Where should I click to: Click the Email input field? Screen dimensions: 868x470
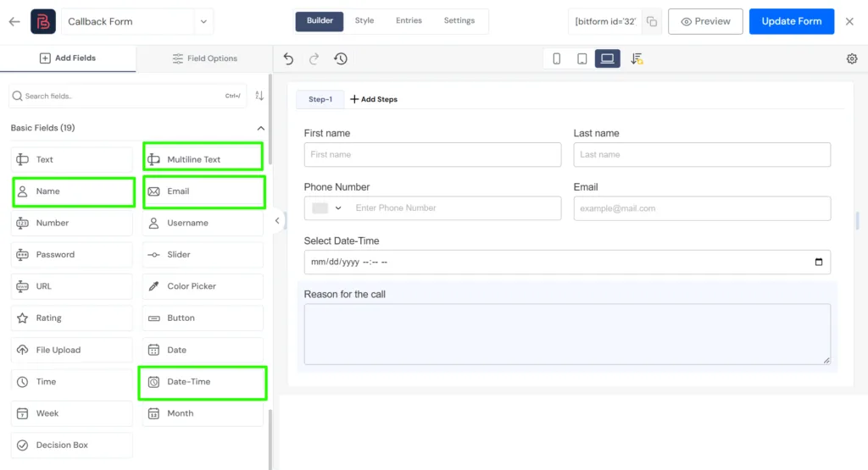tap(702, 208)
